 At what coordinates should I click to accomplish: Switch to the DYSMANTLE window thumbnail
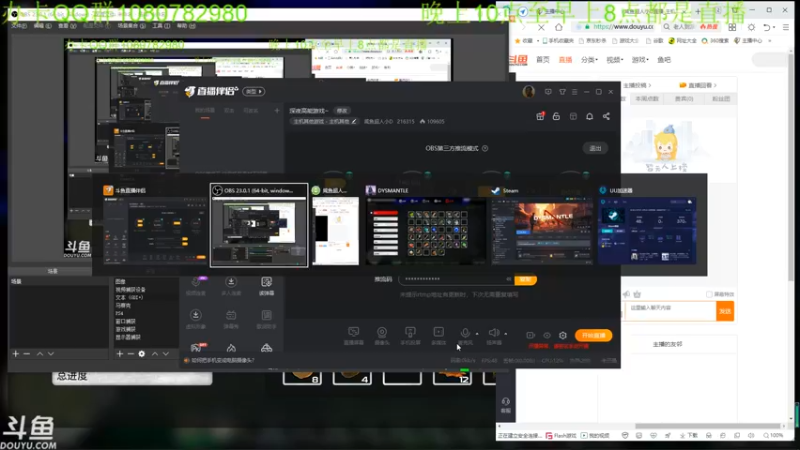click(426, 225)
